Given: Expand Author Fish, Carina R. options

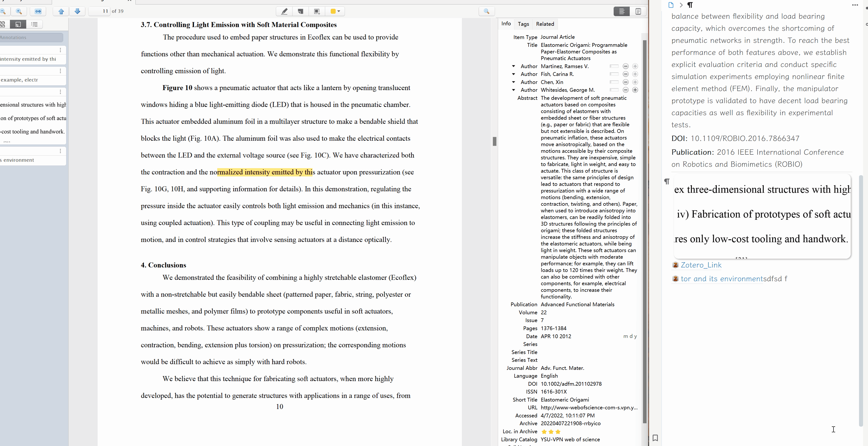Looking at the screenshot, I should click(513, 74).
